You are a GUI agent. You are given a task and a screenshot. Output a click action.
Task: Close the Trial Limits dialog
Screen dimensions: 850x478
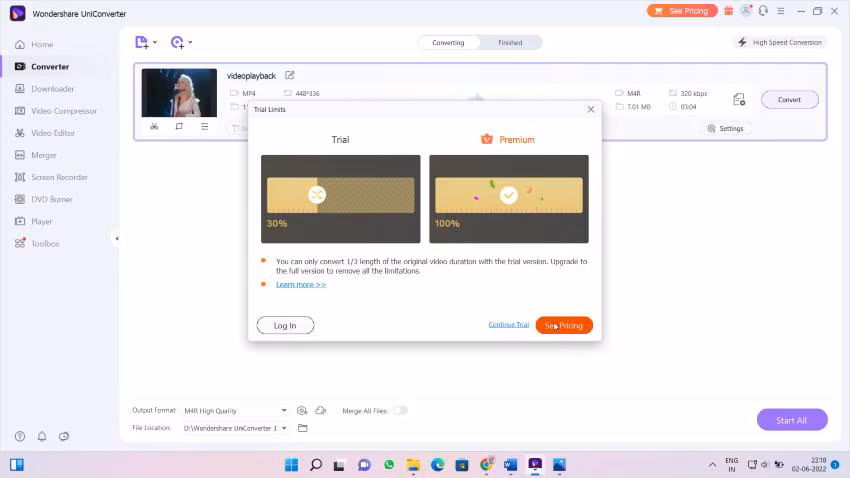pos(591,109)
